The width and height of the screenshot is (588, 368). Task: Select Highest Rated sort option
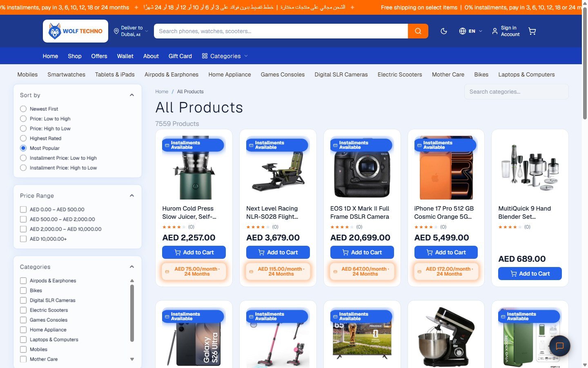coord(23,138)
